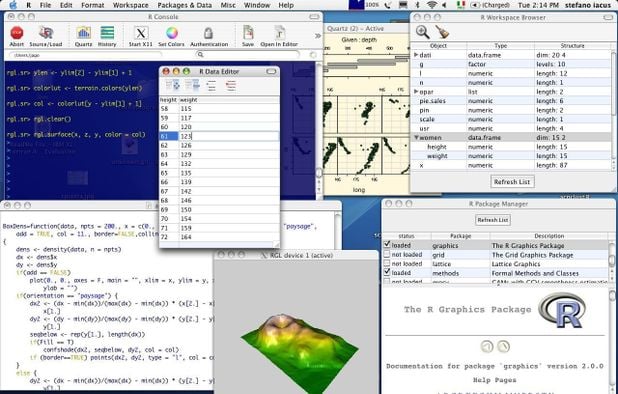Click the red Abort stop icon
Screen dimensions: 618x394
pos(17,33)
